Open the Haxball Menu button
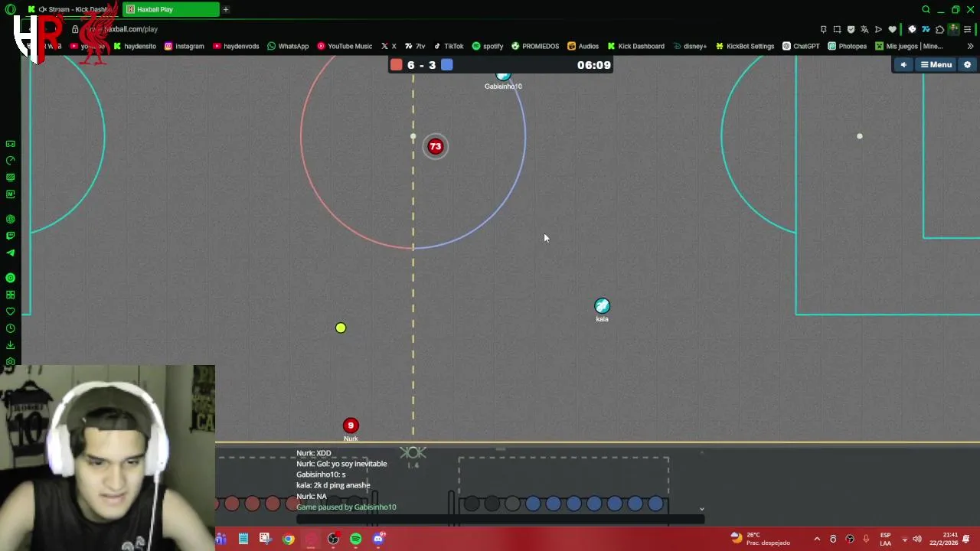 (x=936, y=65)
